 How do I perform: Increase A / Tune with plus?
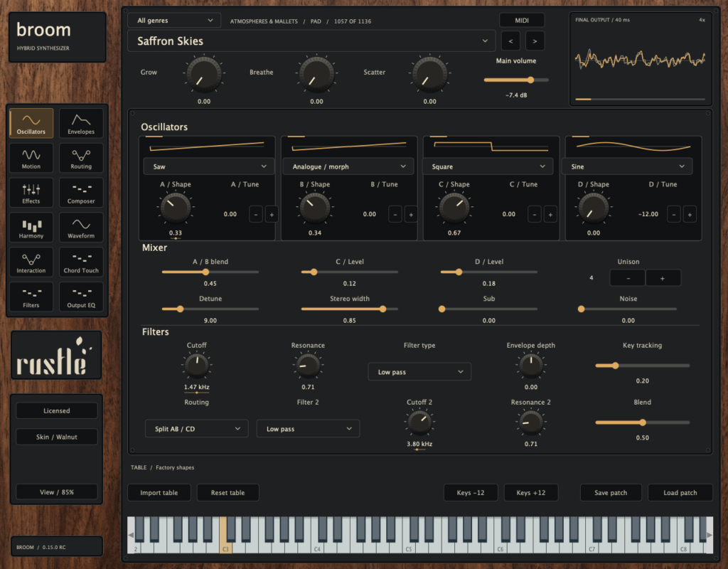click(272, 214)
